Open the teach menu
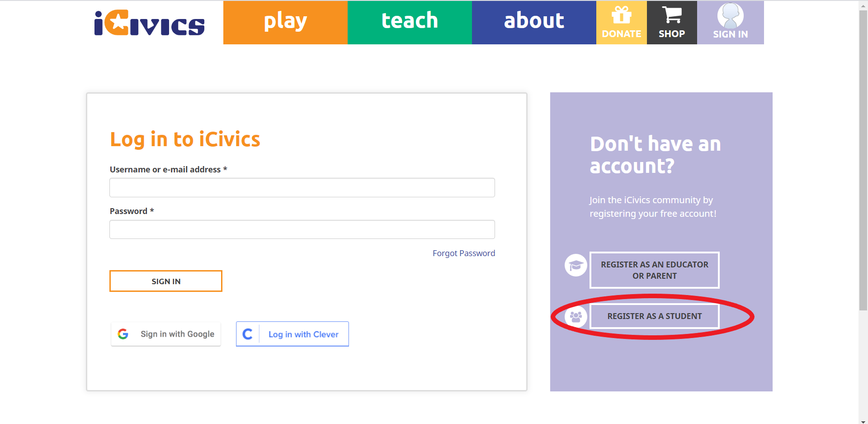Screen dimensions: 868x424 pos(410,22)
